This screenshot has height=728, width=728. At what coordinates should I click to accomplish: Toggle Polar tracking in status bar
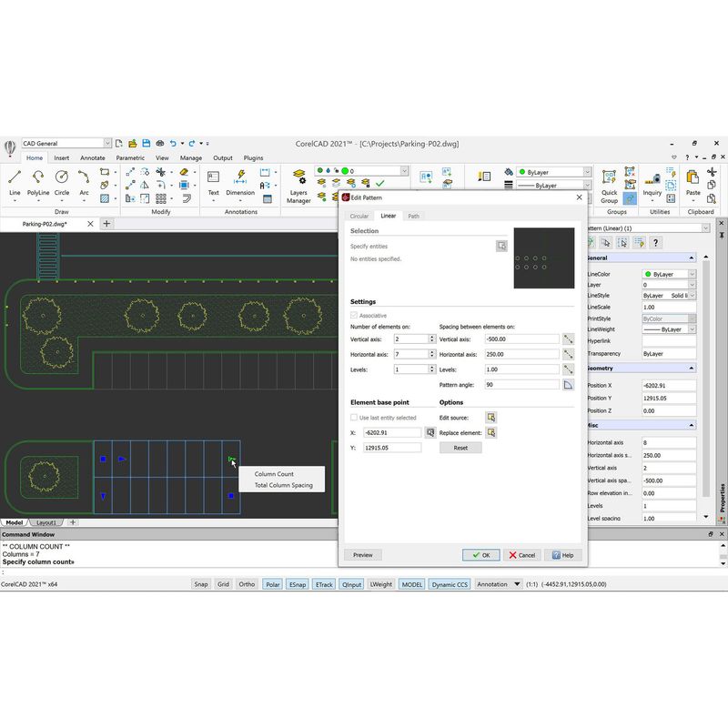coord(272,584)
